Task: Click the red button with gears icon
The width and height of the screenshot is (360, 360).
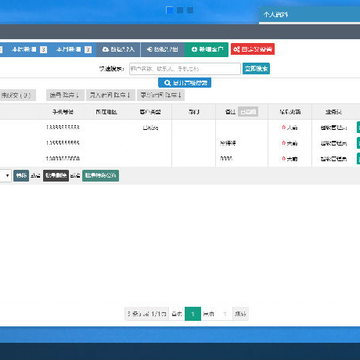Action: point(253,49)
